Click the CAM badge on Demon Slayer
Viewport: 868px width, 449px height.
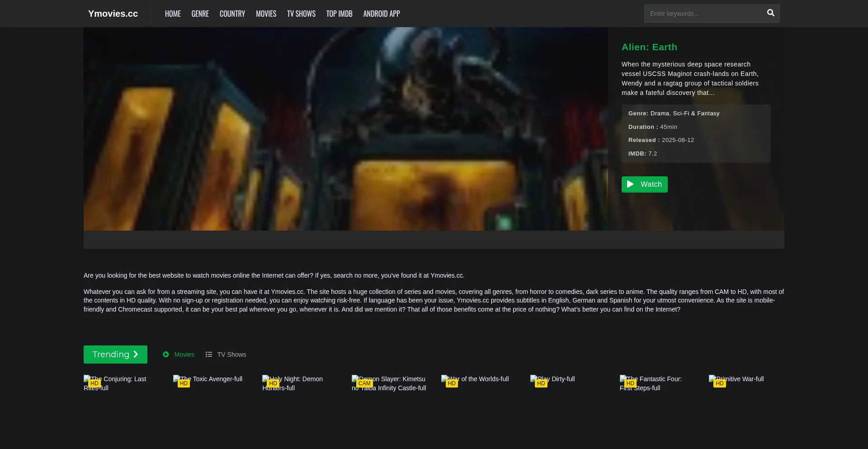click(x=364, y=383)
